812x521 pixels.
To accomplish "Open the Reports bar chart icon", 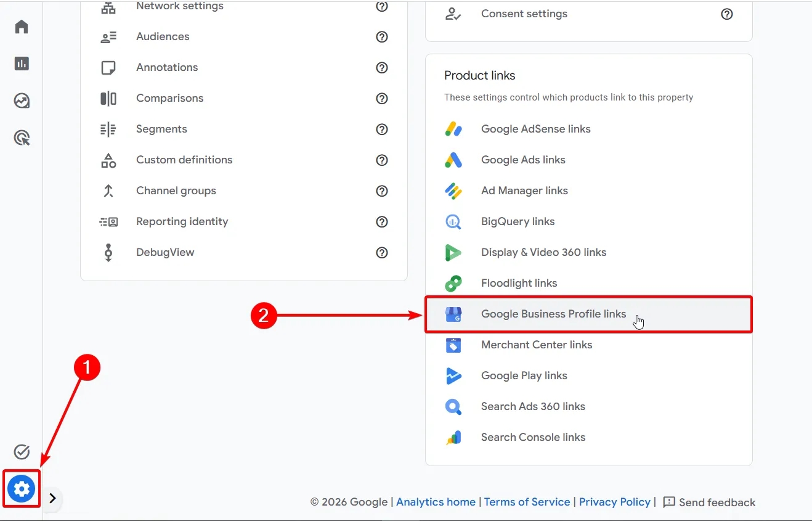I will [x=22, y=64].
